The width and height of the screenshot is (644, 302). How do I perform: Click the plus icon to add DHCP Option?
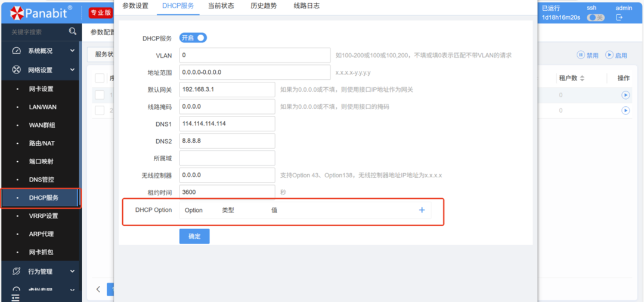(422, 210)
